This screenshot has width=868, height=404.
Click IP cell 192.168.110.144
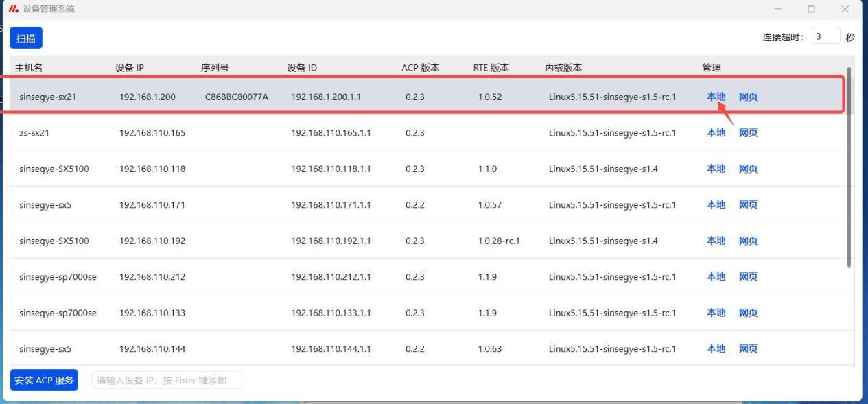[x=152, y=348]
